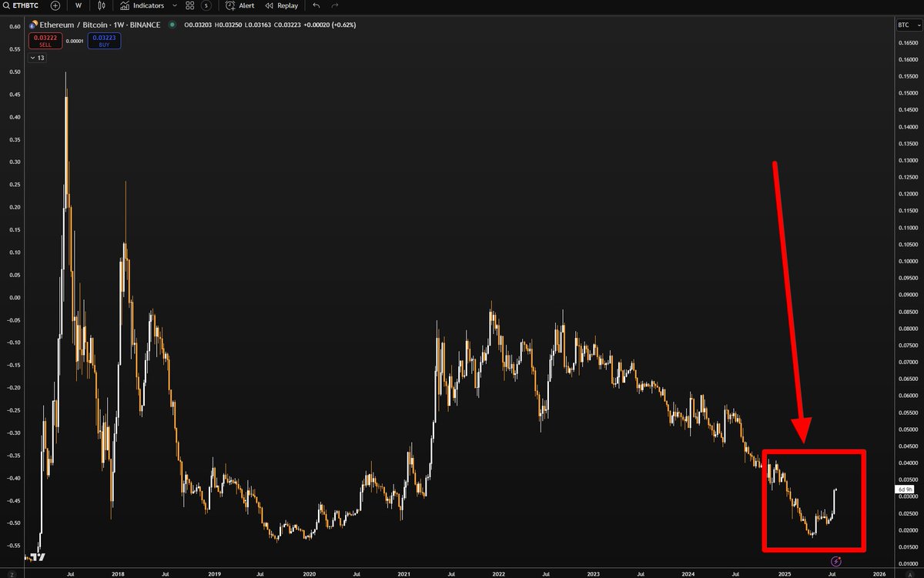
Task: Click the Z button at bottom-left corner
Action: pos(11,573)
